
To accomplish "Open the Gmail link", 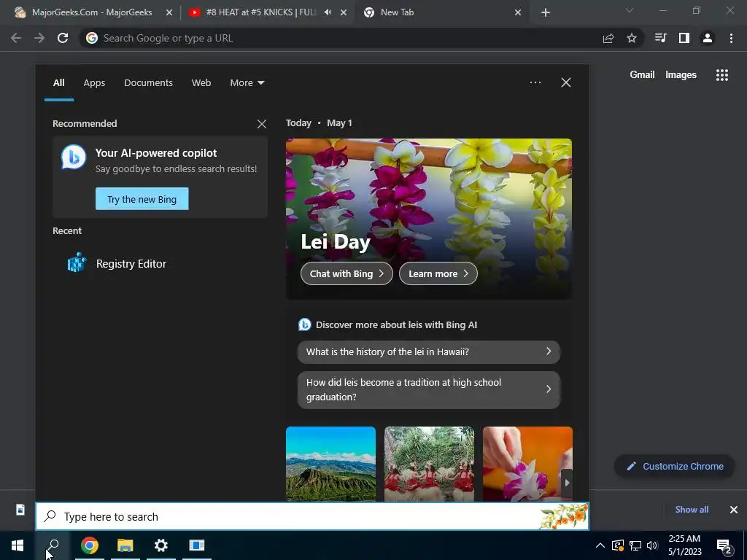I will pos(642,75).
